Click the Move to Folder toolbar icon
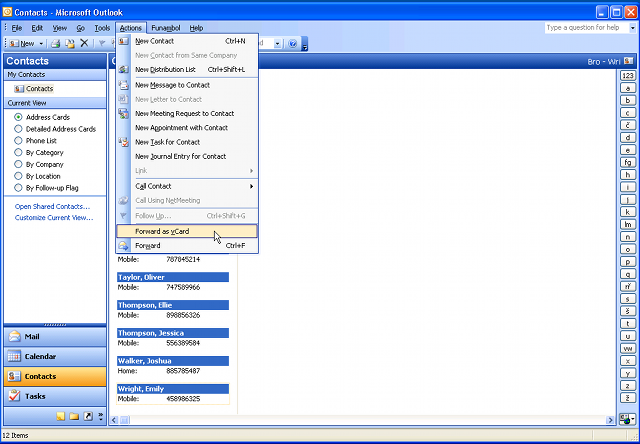640x444 pixels. [70, 43]
